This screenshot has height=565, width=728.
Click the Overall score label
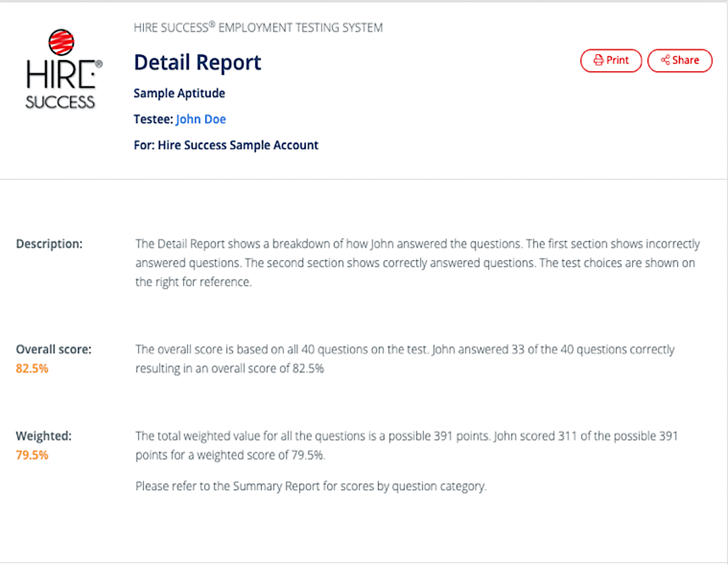(x=53, y=350)
